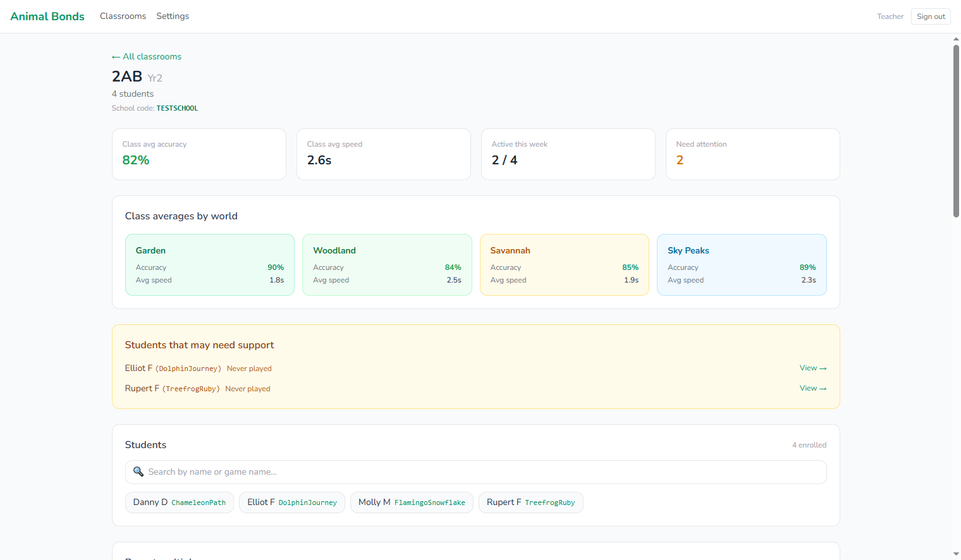
Task: Click the Class avg accuracy 82% card
Action: tap(199, 154)
